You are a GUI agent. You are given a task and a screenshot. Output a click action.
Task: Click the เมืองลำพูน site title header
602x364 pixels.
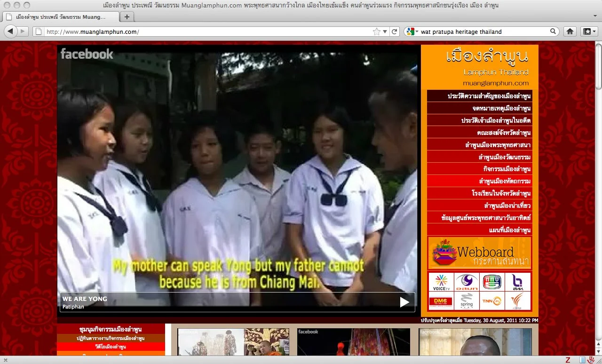coord(487,56)
